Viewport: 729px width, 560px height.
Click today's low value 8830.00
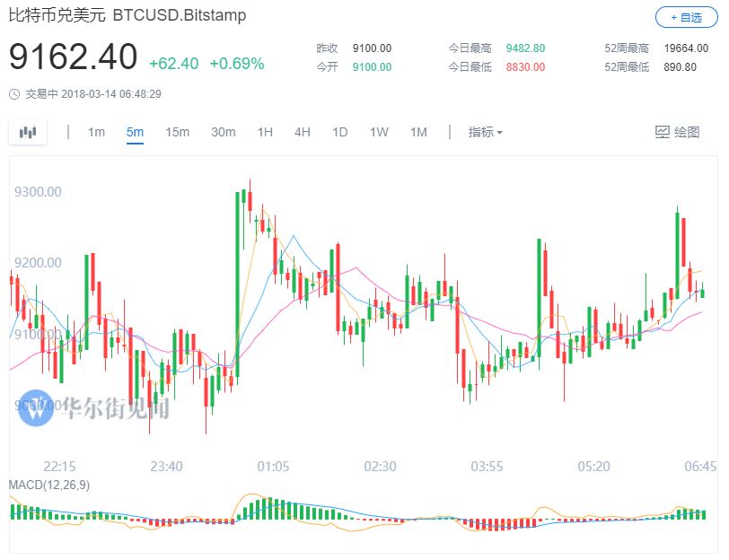point(525,67)
